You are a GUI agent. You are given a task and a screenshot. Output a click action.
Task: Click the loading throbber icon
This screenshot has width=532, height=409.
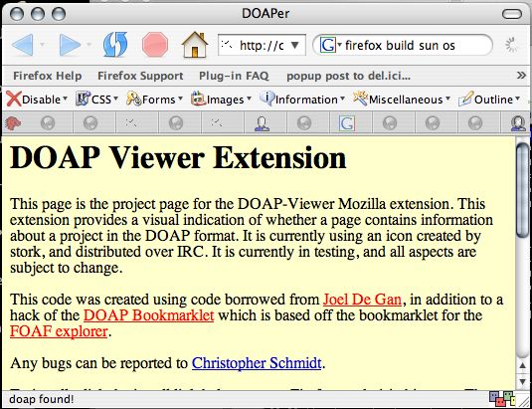click(x=511, y=45)
